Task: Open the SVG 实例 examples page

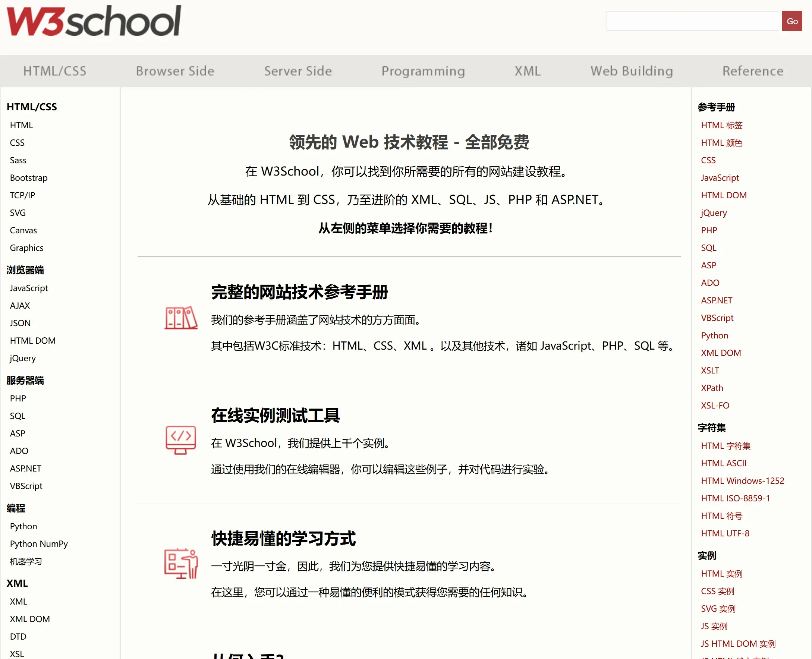Action: (717, 609)
